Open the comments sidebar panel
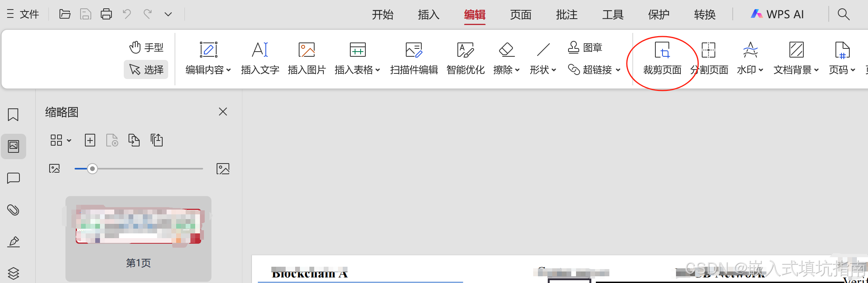868x283 pixels. pos(13,178)
